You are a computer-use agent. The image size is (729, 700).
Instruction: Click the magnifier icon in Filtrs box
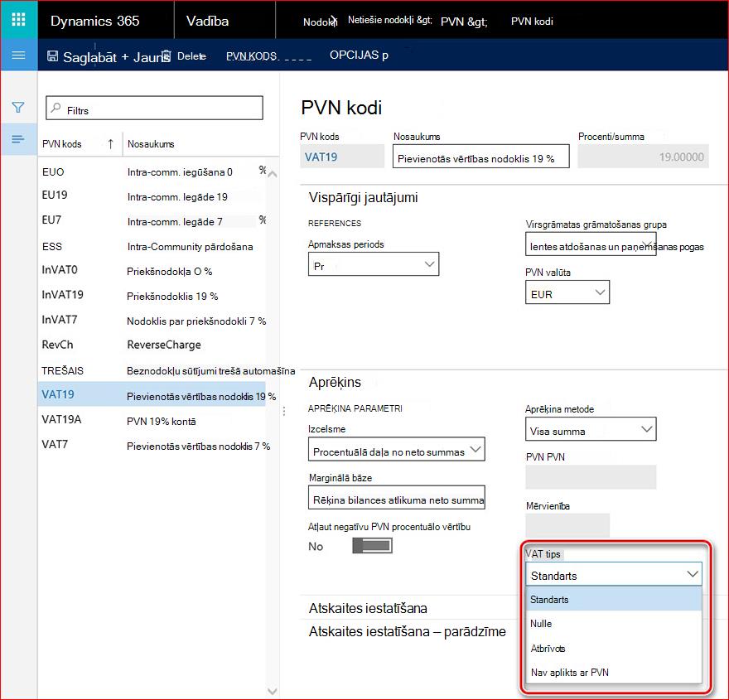(56, 109)
